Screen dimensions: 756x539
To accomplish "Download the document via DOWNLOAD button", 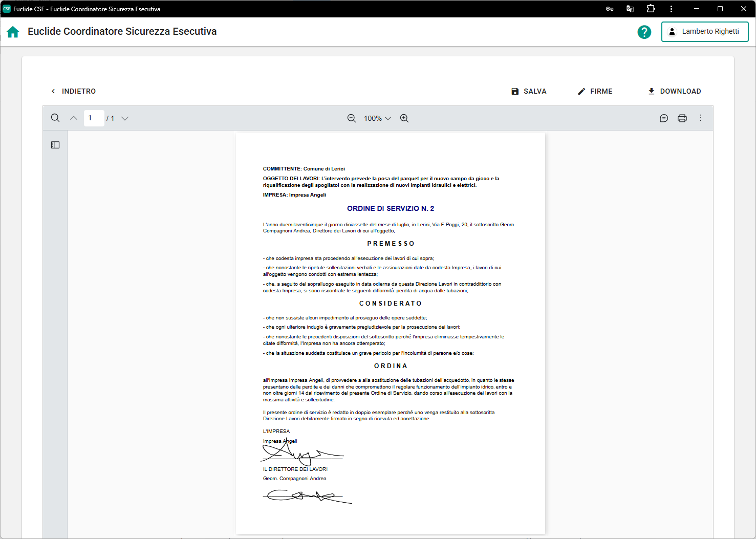I will click(674, 91).
